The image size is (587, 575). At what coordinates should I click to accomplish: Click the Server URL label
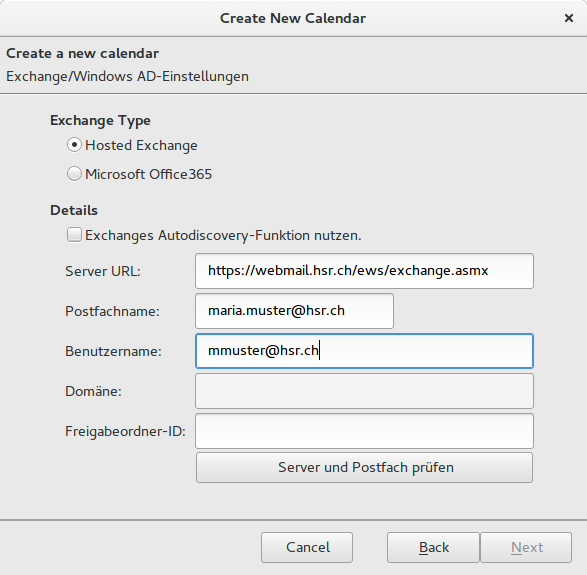tap(103, 271)
